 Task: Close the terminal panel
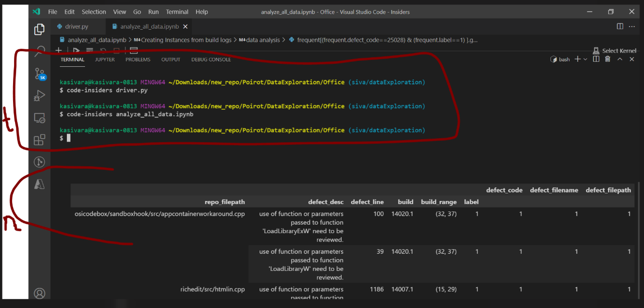coord(632,59)
